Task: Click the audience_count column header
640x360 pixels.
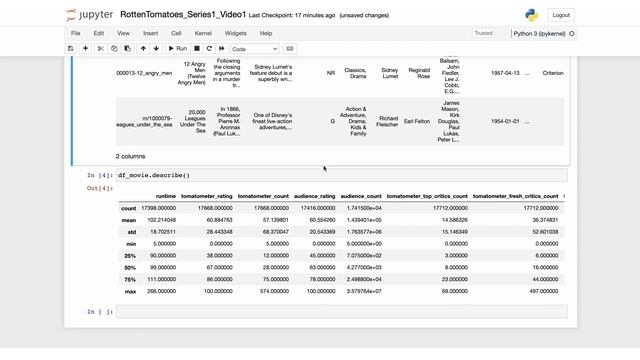Action: tap(361, 196)
